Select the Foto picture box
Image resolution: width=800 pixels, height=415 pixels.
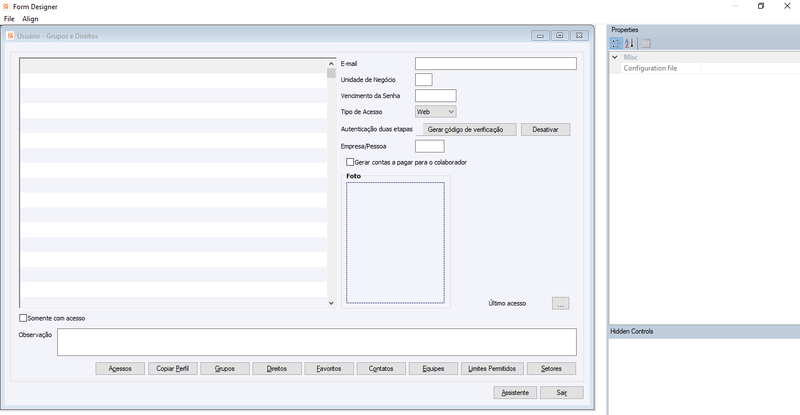tap(395, 243)
